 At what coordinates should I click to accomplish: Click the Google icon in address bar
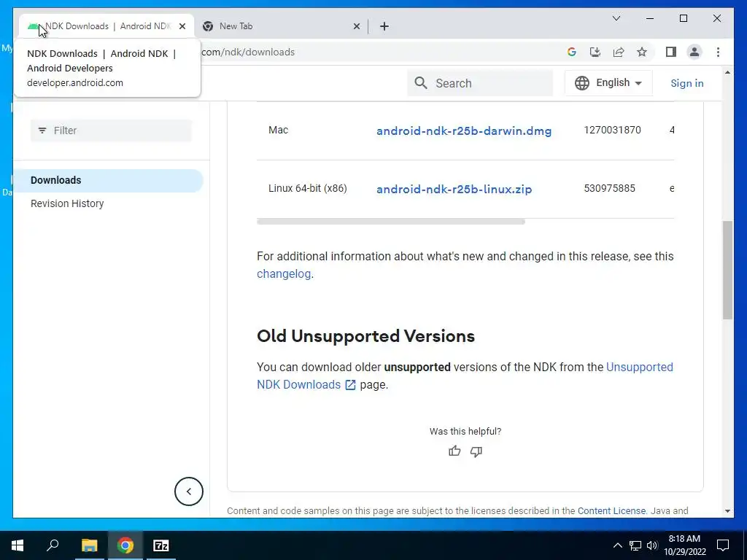[572, 52]
